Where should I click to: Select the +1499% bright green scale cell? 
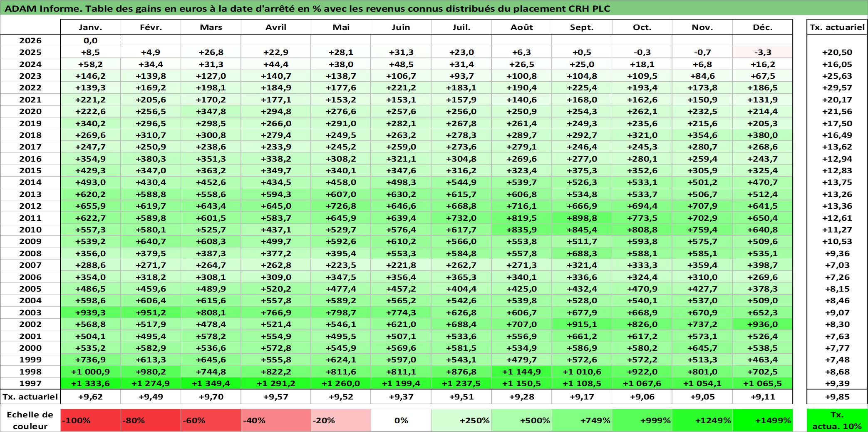point(763,420)
